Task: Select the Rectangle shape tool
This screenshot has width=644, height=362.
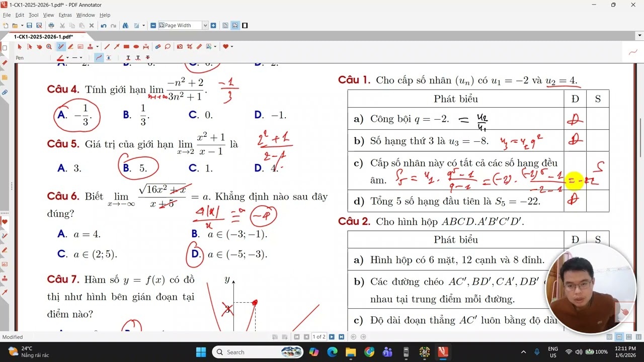Action: click(x=126, y=46)
